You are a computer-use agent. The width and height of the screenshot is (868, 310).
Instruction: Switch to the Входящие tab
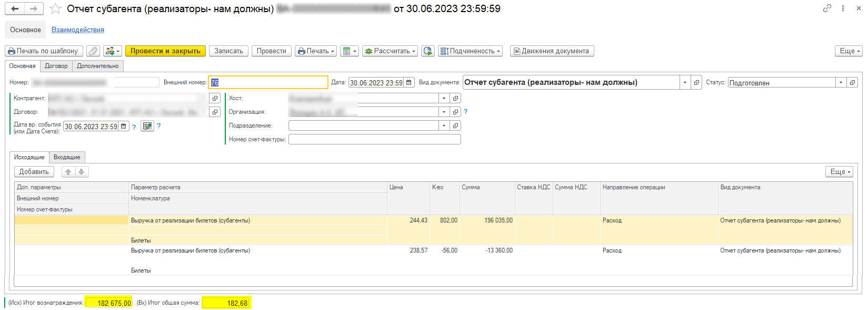(67, 157)
